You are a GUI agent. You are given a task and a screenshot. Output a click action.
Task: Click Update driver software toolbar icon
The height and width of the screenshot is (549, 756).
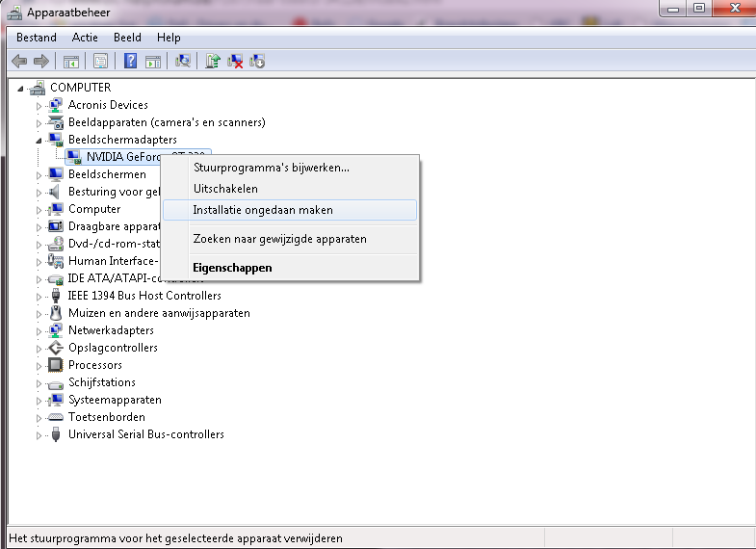point(213,61)
